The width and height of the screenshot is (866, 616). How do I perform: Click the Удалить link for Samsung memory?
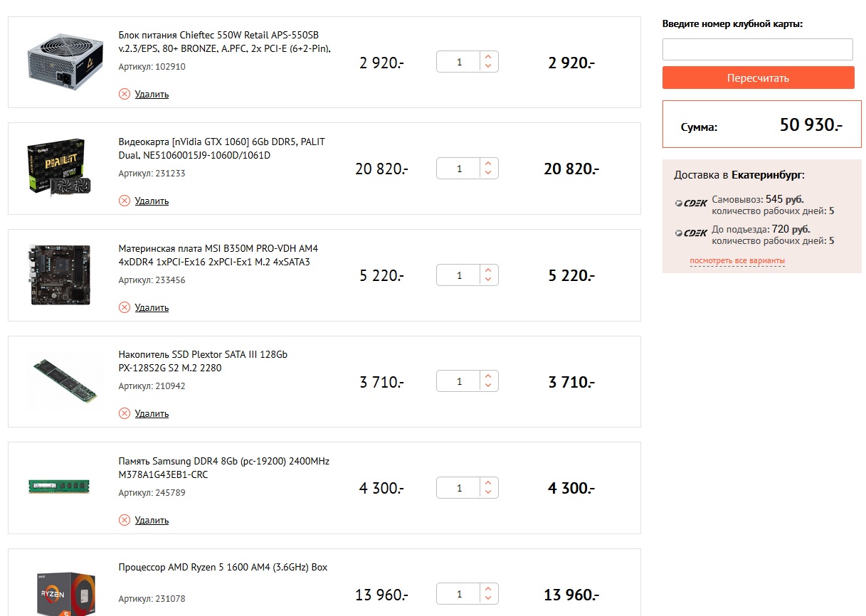152,520
